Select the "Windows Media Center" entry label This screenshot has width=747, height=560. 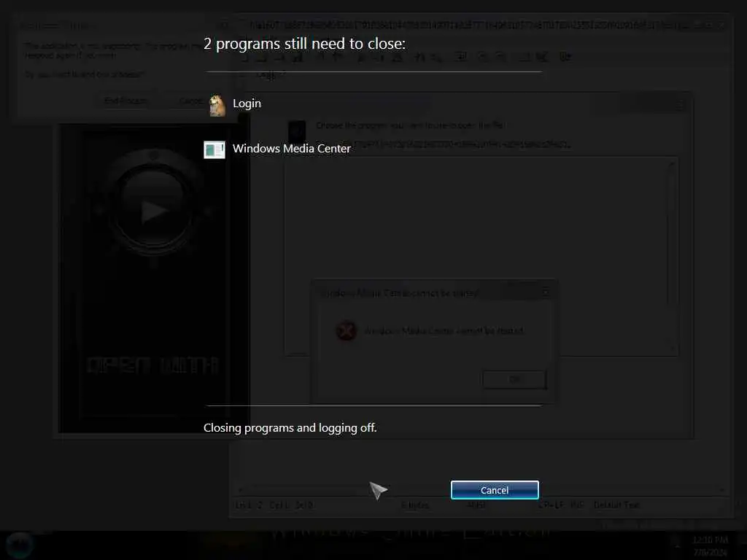coord(292,149)
